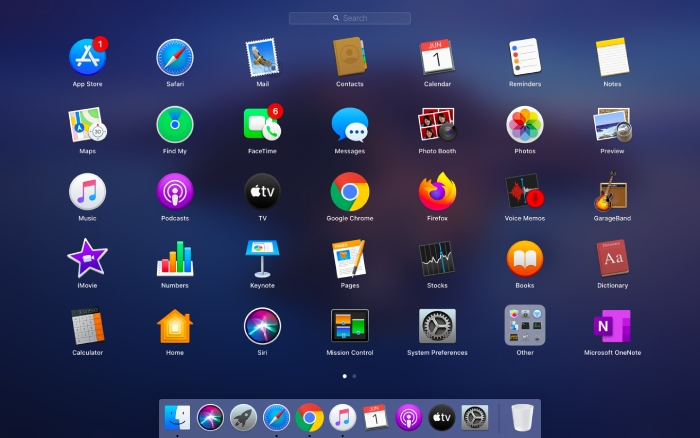Launch the Stocks app
Viewport: 700px width, 438px height.
pyautogui.click(x=437, y=259)
